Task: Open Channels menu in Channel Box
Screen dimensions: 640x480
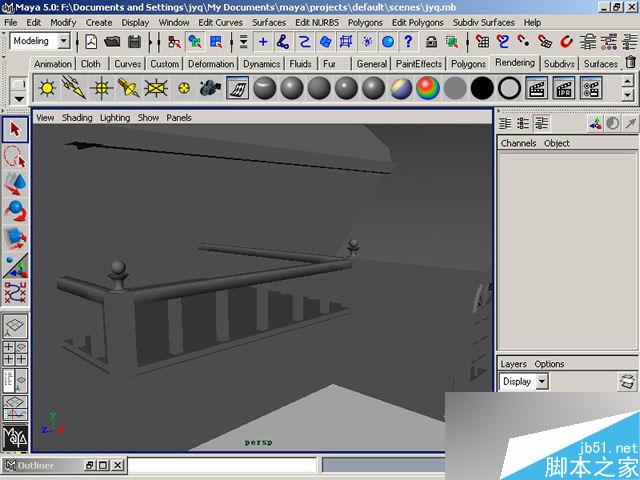Action: pos(518,143)
